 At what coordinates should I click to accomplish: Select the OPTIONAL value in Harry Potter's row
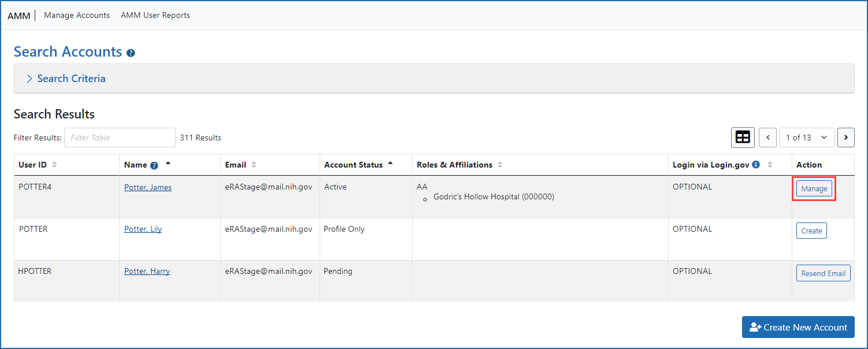tap(692, 271)
